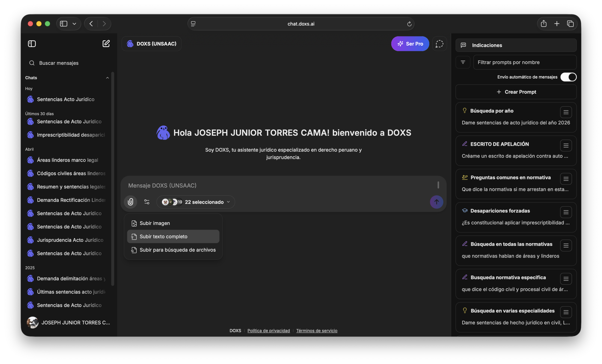
Task: Open chat Áreas linderos marco legal
Action: click(x=67, y=160)
